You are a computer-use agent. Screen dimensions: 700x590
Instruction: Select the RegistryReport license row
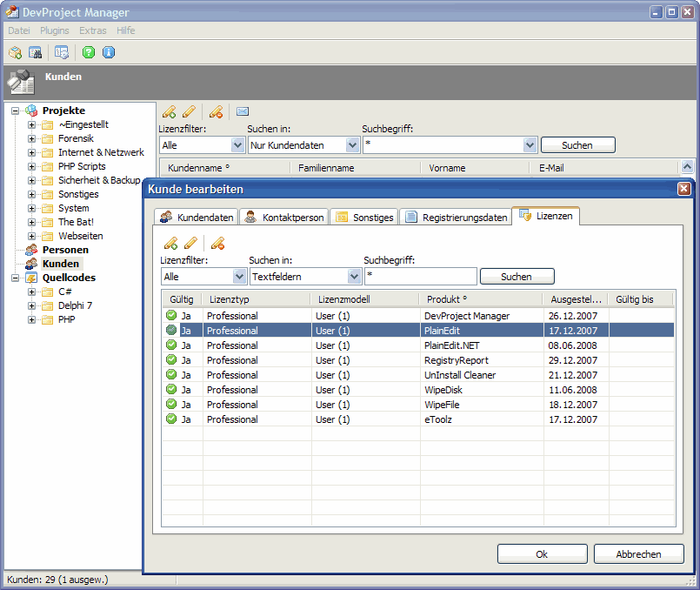click(418, 360)
